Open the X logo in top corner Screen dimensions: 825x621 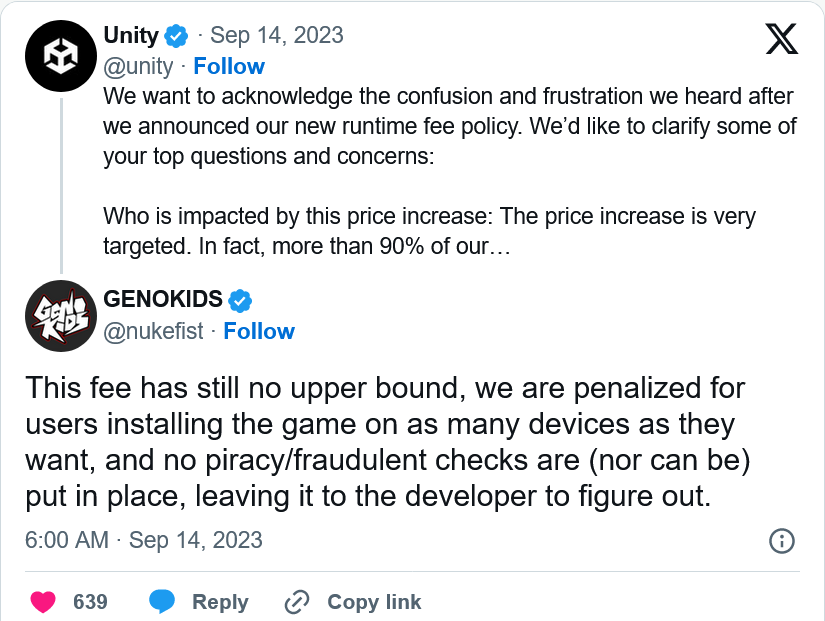(x=782, y=38)
